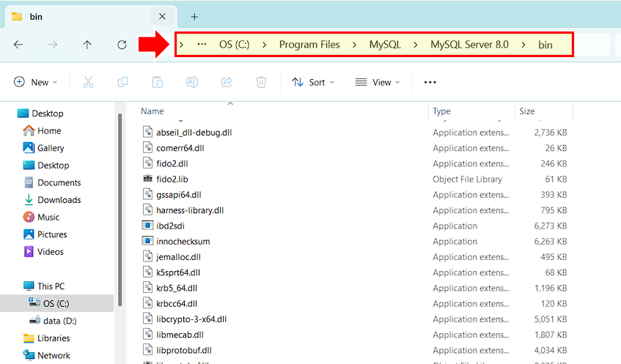Click the Paste clipboard icon

click(x=157, y=82)
